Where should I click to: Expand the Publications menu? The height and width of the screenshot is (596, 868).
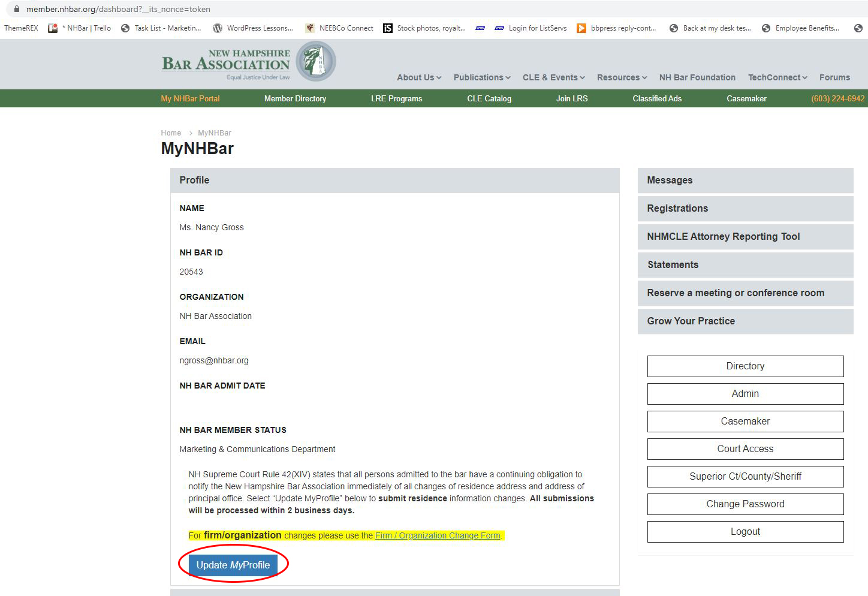pyautogui.click(x=482, y=77)
